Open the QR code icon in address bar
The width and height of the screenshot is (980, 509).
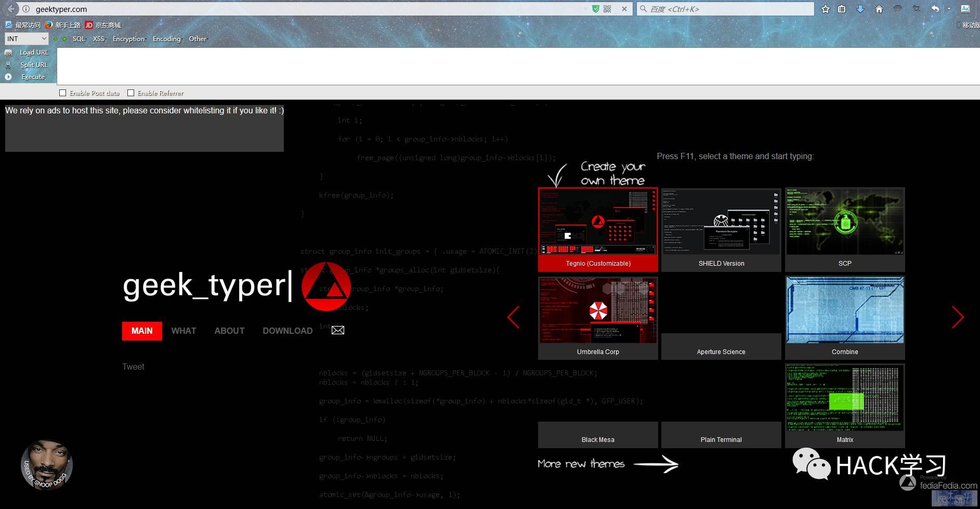click(607, 9)
